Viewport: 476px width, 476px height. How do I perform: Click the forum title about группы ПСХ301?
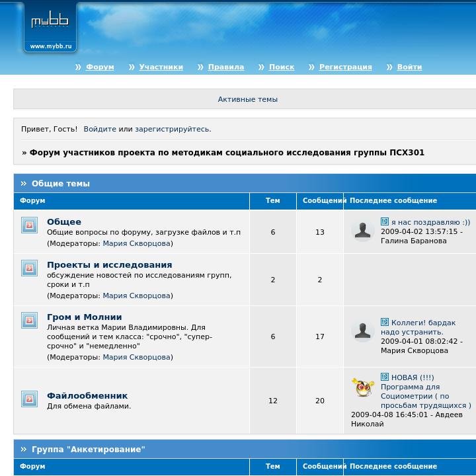click(x=227, y=153)
